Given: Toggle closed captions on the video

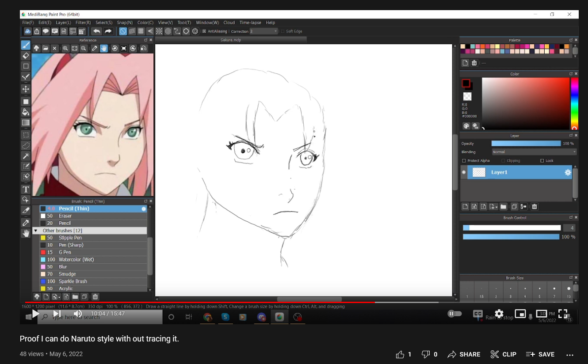Looking at the screenshot, I should coord(477,314).
